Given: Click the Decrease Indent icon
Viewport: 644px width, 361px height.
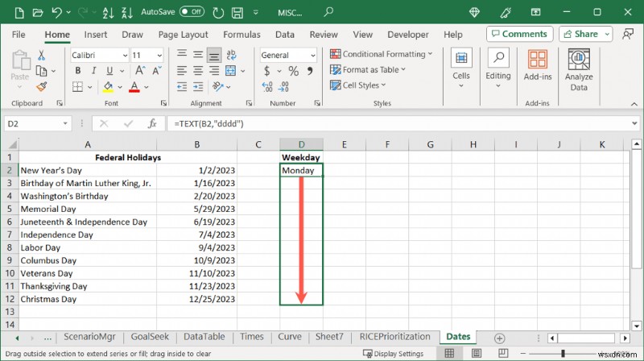Looking at the screenshot, I should pyautogui.click(x=182, y=87).
